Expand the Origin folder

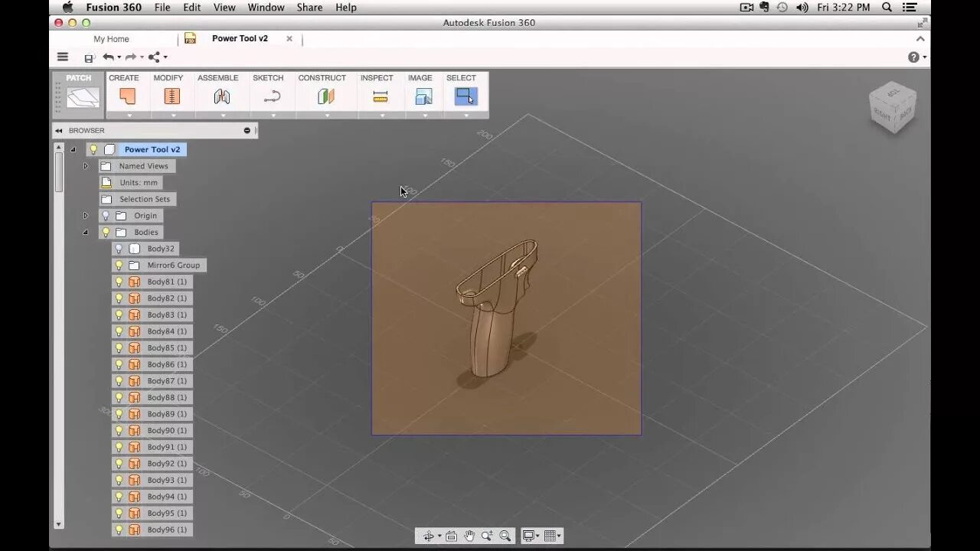(x=86, y=216)
